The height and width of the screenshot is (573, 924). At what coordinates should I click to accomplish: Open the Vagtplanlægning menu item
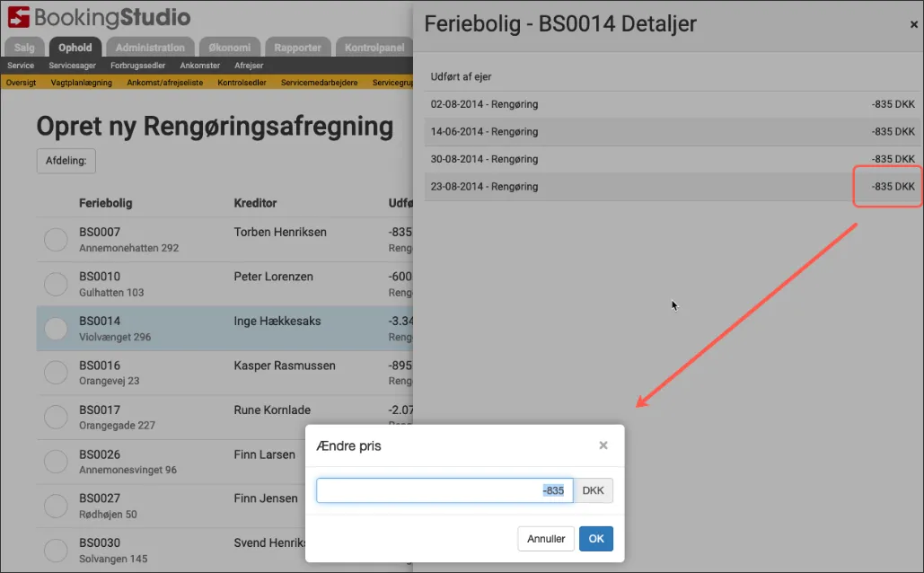82,83
